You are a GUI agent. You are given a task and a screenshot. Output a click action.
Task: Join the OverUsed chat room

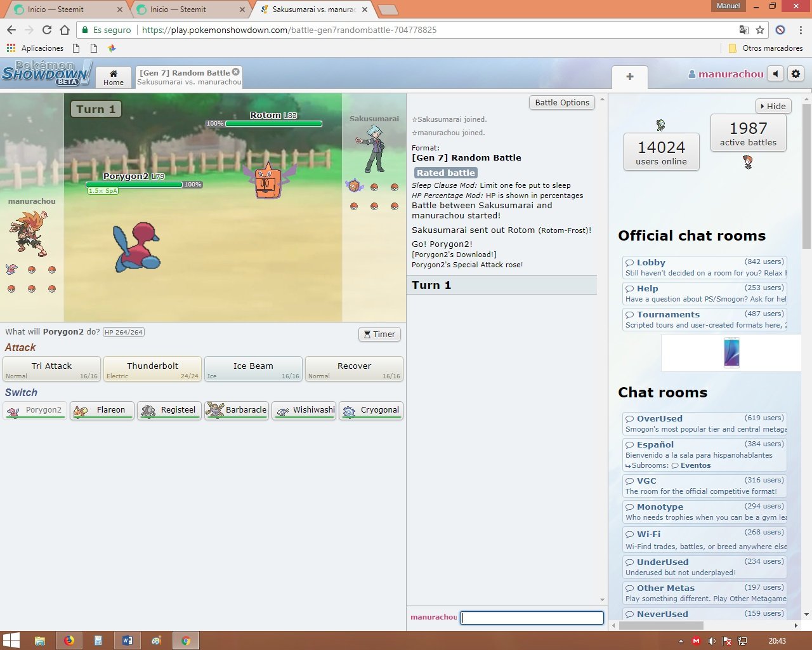[705, 423]
